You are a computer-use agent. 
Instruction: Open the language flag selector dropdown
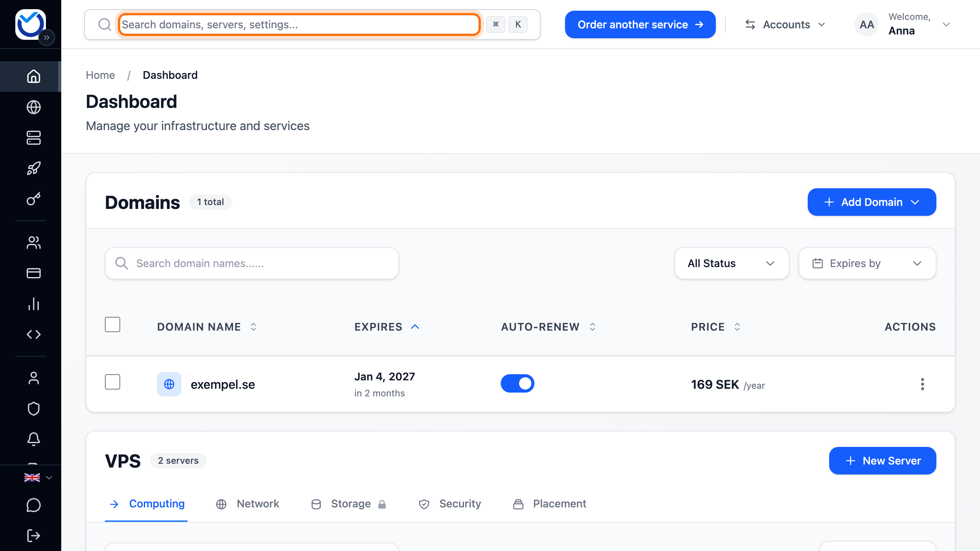click(x=38, y=478)
